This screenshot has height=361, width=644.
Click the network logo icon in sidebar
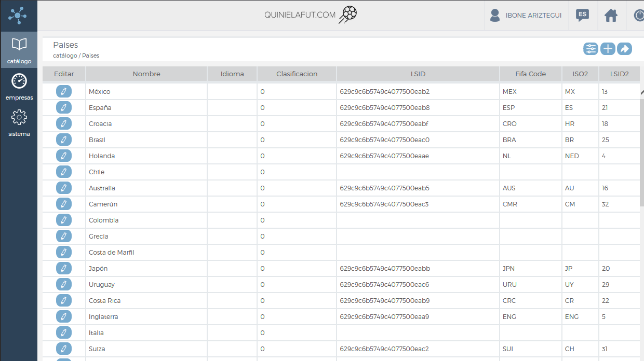pyautogui.click(x=18, y=16)
